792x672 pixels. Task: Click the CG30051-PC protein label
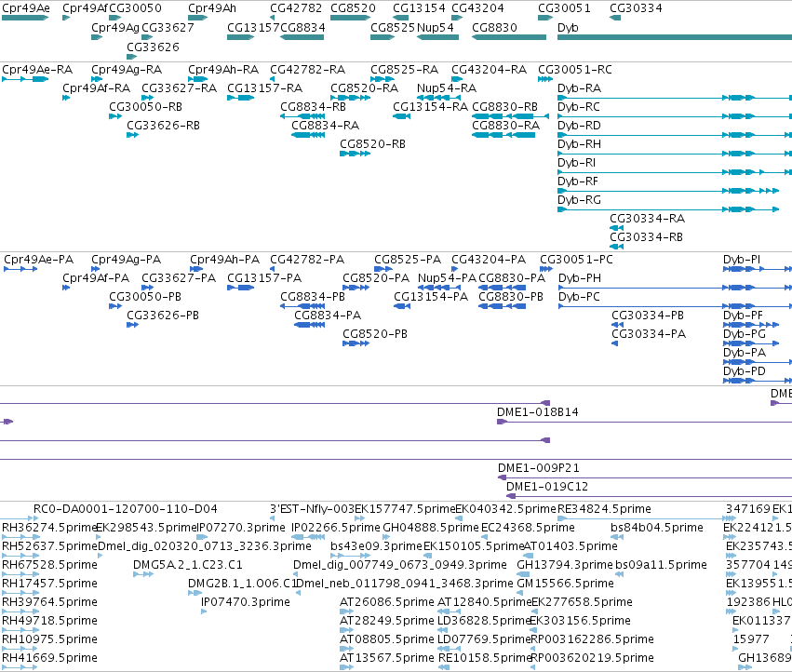click(576, 260)
